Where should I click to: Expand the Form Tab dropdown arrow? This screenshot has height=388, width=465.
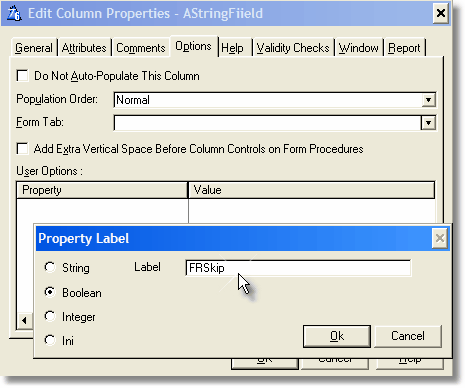point(428,123)
